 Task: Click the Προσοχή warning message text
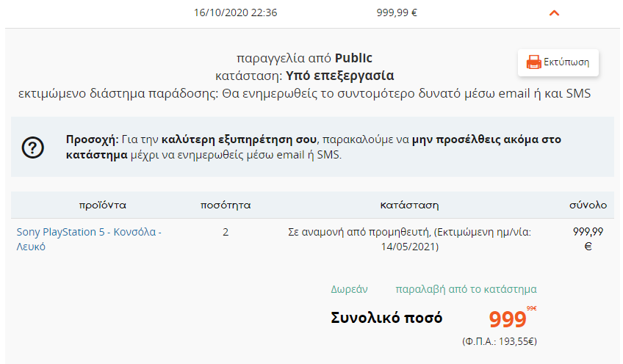click(314, 147)
